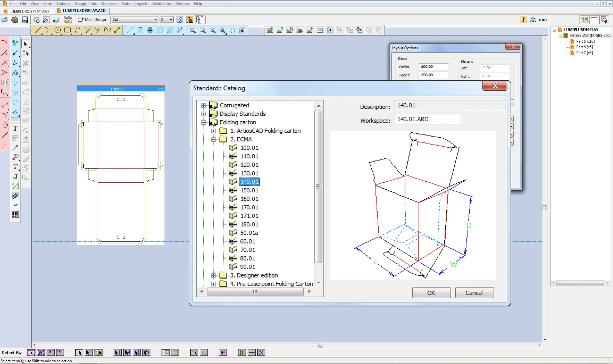Select the Barcode tool

point(16,215)
